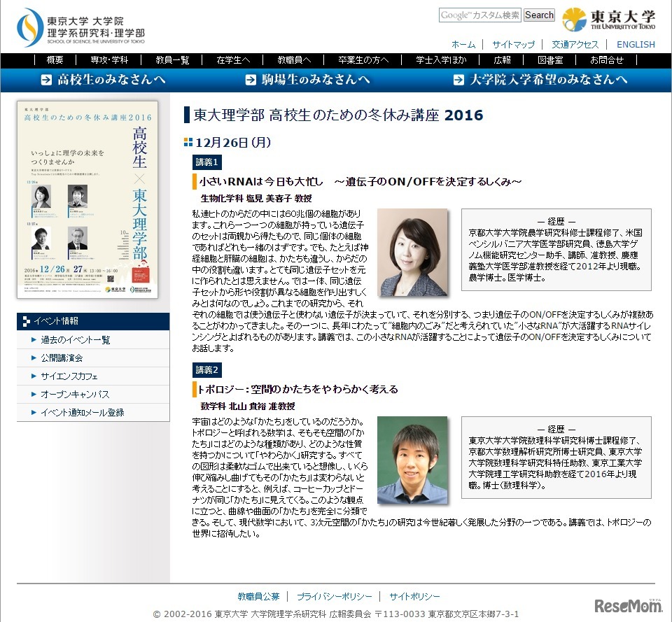This screenshot has height=622, width=672.
Task: Open 過去のイベント一覧 in sidebar
Action: [76, 340]
